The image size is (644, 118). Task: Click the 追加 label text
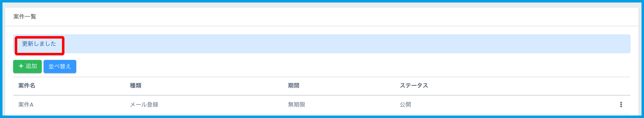pyautogui.click(x=31, y=66)
